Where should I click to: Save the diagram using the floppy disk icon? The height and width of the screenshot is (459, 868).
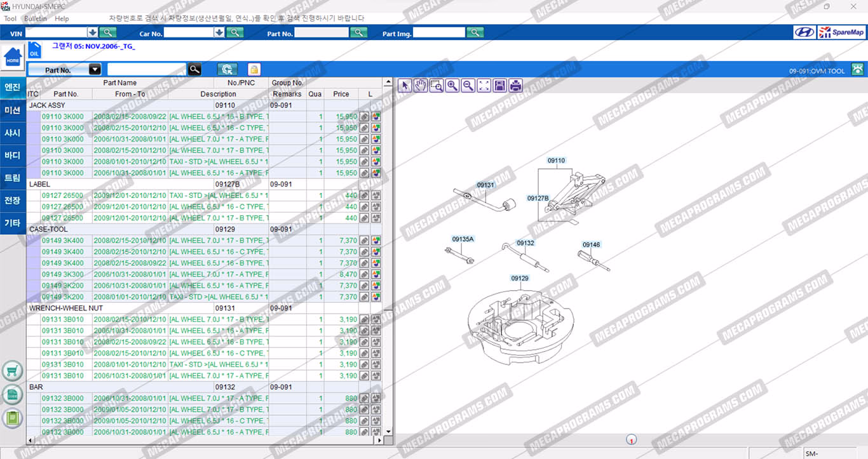pos(500,86)
